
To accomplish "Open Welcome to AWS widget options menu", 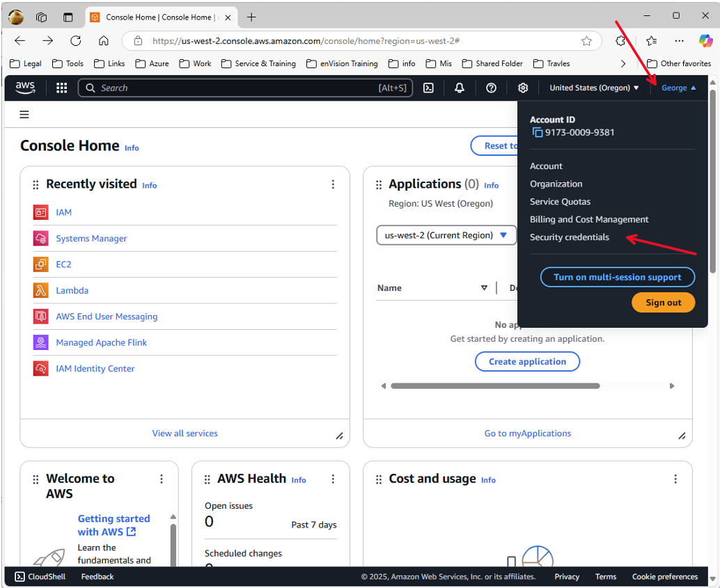I will (162, 479).
